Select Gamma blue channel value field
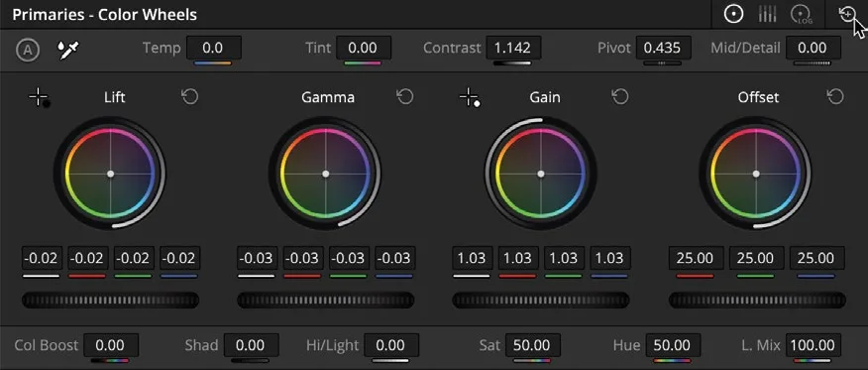 pos(395,259)
